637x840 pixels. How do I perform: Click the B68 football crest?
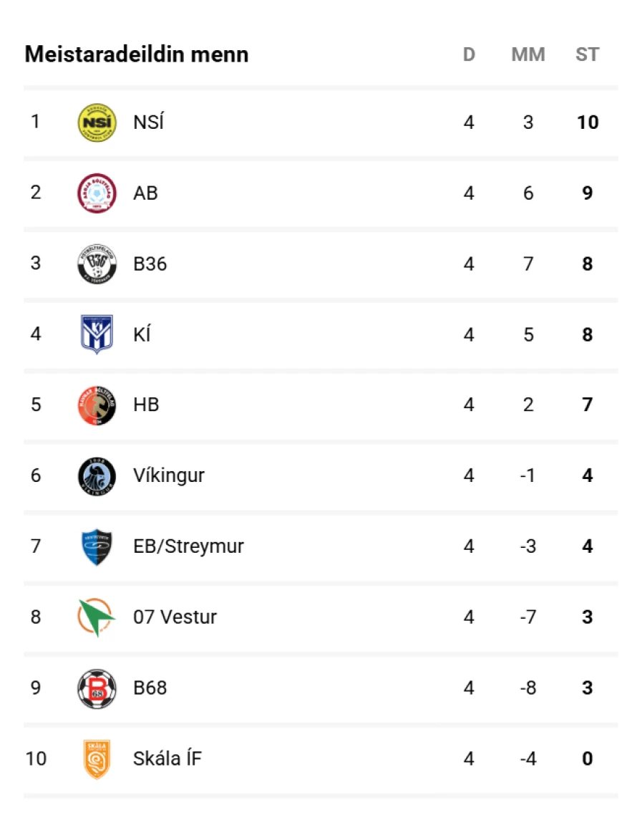click(x=97, y=688)
